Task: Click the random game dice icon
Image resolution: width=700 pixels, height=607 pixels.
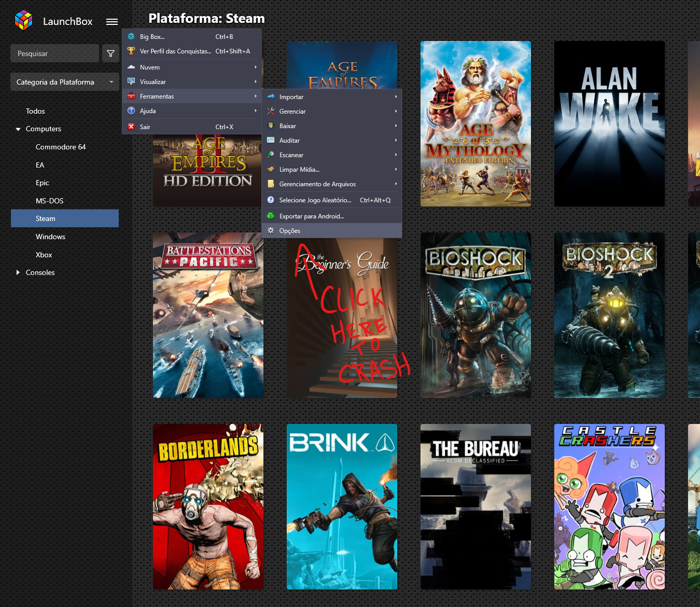Action: [x=271, y=200]
